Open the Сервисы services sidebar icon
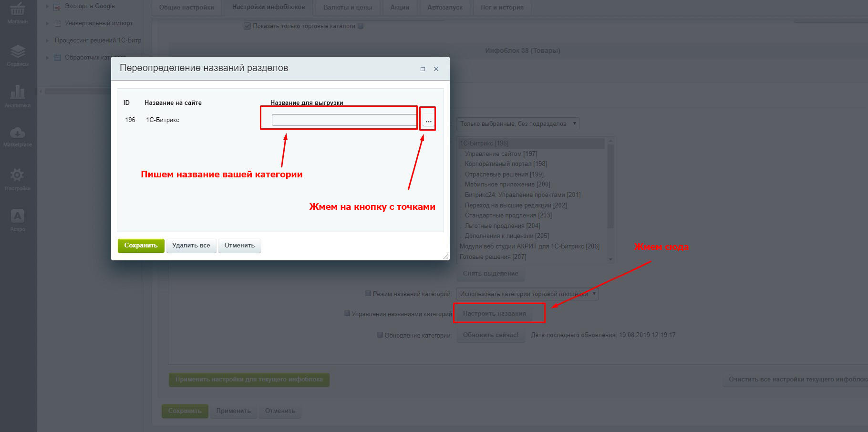This screenshot has width=868, height=432. (x=18, y=54)
